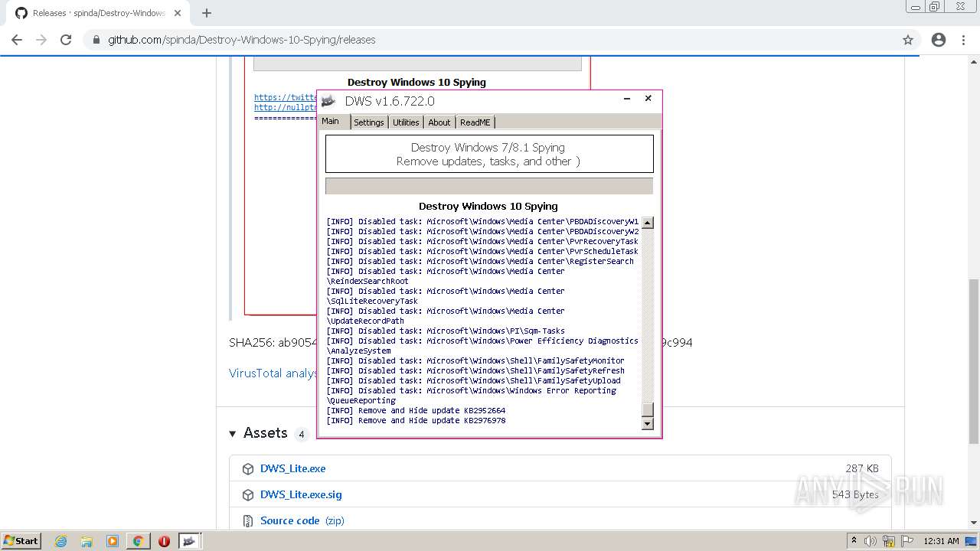Open the twitter link in page screenshot
980x551 pixels.
(x=286, y=97)
